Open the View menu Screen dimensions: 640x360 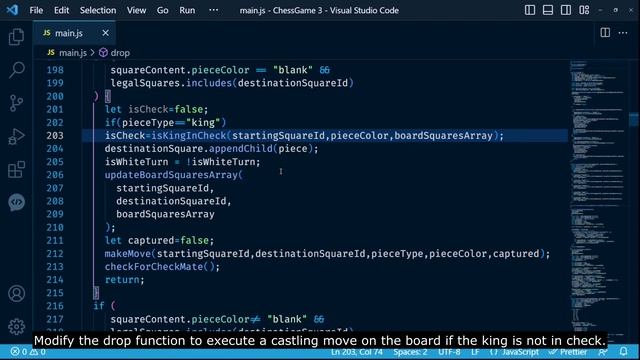pyautogui.click(x=136, y=10)
